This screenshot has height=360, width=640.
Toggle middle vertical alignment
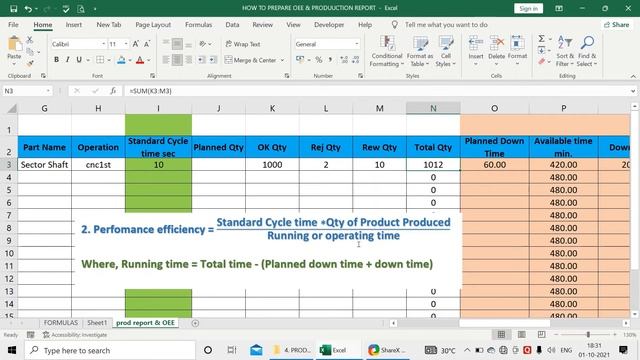(177, 44)
